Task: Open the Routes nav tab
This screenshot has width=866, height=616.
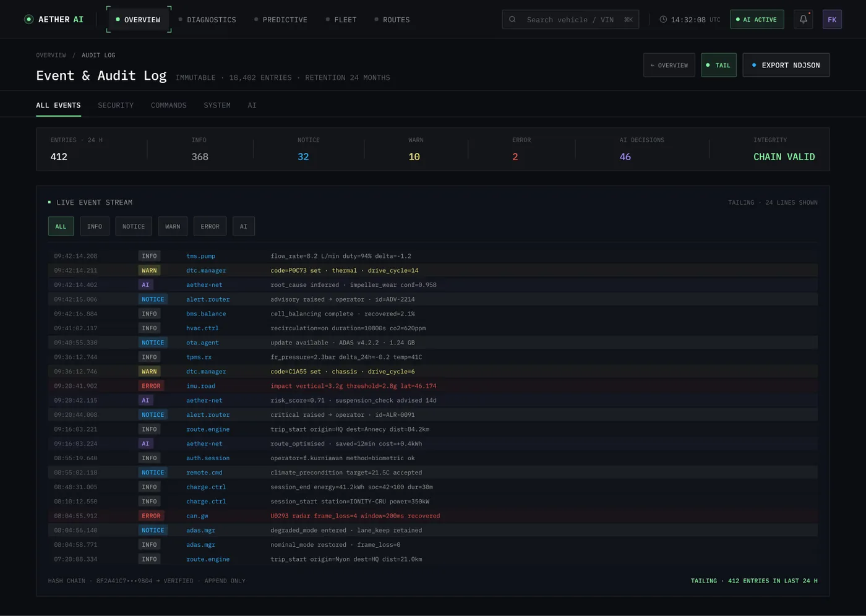Action: 392,20
